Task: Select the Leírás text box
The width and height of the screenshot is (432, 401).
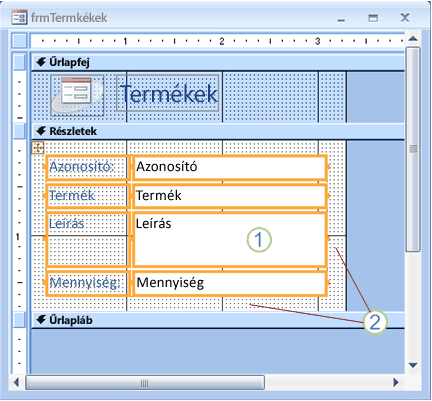Action: coord(230,239)
